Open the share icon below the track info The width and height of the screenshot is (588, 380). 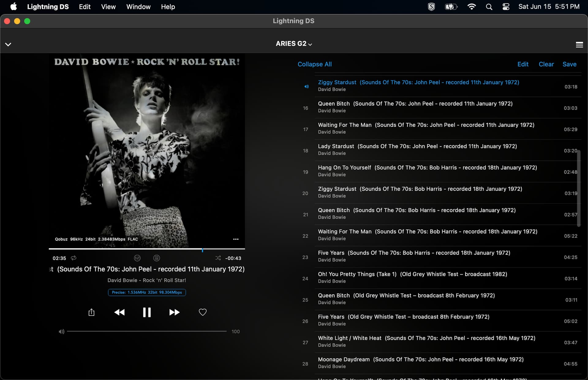point(91,312)
